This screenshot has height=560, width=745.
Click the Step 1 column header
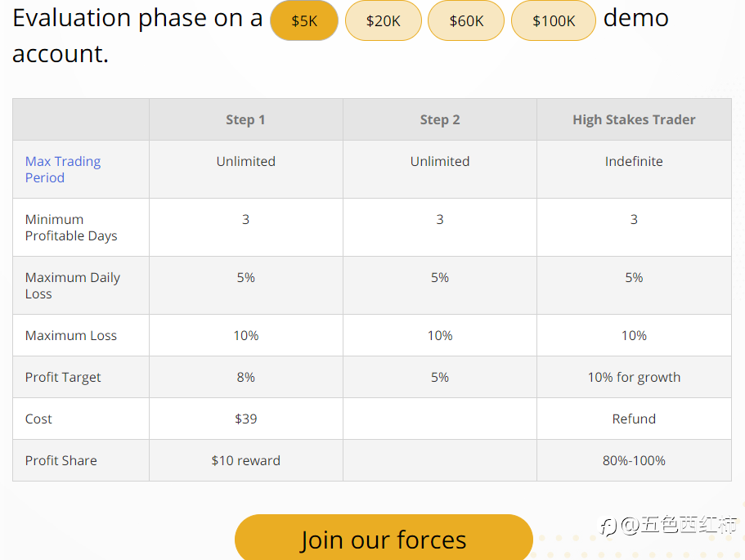(245, 119)
